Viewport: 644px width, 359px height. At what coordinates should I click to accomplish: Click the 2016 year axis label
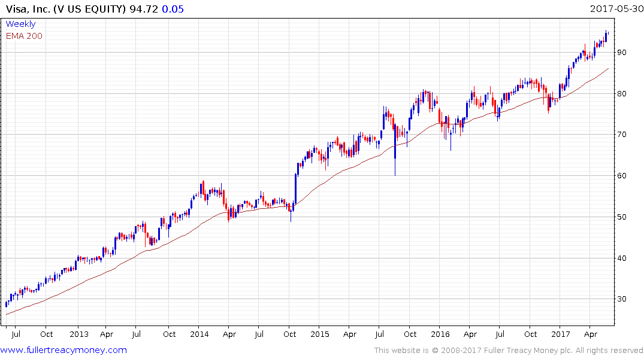coord(440,334)
